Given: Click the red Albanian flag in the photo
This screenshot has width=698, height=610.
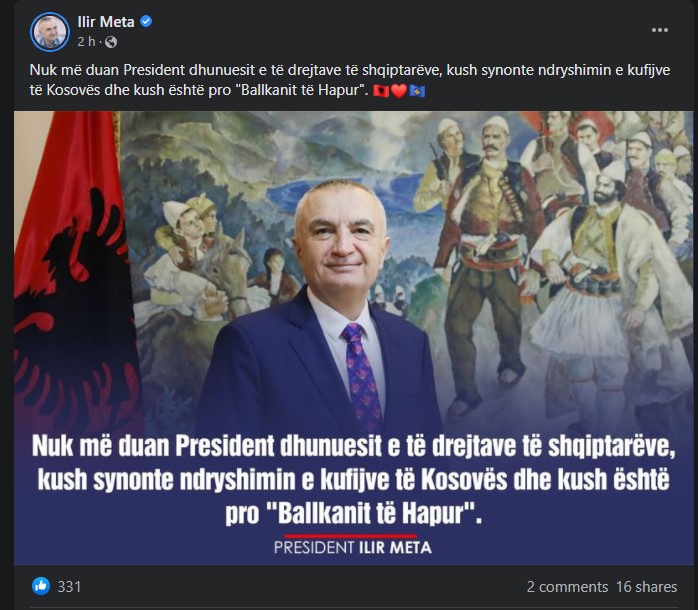Looking at the screenshot, I should [76, 272].
